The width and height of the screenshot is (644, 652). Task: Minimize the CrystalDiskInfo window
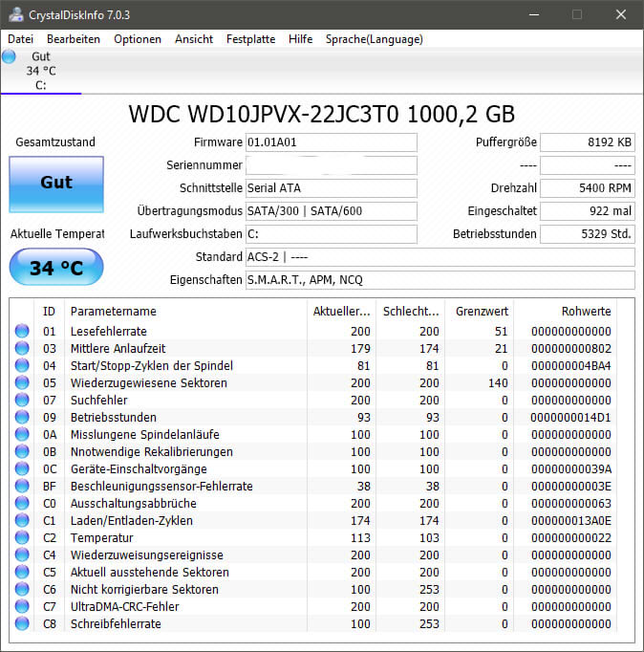[x=534, y=15]
